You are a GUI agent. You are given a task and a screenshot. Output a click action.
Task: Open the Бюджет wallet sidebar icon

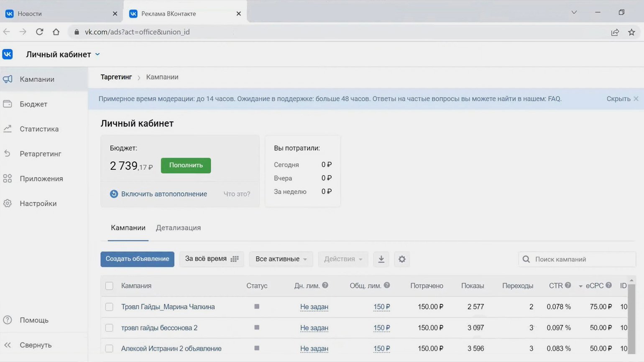(x=8, y=104)
